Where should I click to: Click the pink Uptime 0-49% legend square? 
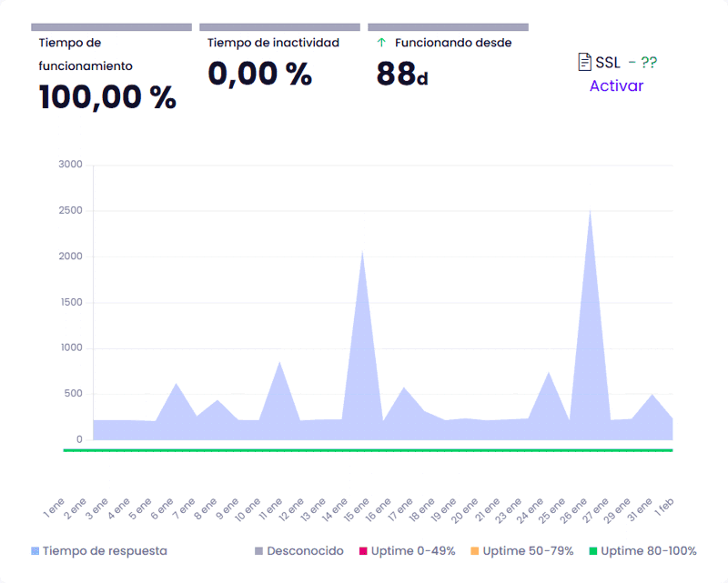coord(362,551)
